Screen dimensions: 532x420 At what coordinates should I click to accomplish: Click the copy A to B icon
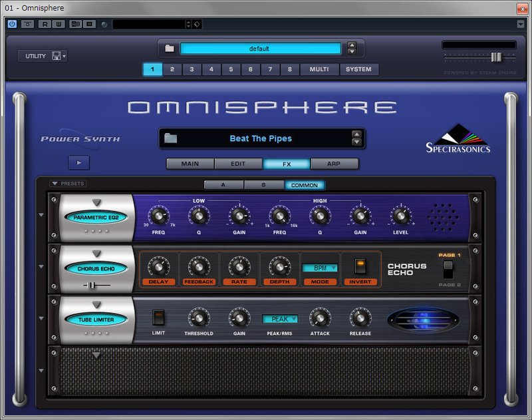(x=90, y=24)
